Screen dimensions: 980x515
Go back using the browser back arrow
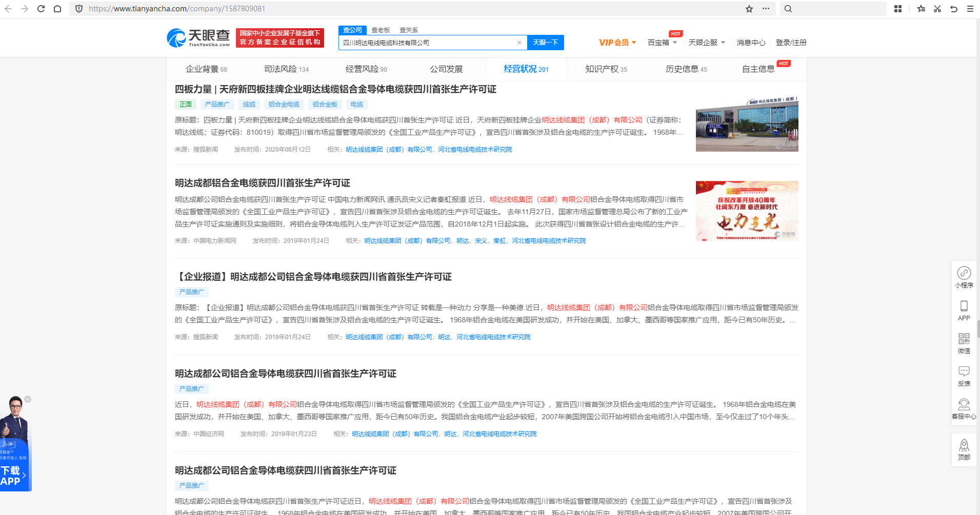pos(8,9)
